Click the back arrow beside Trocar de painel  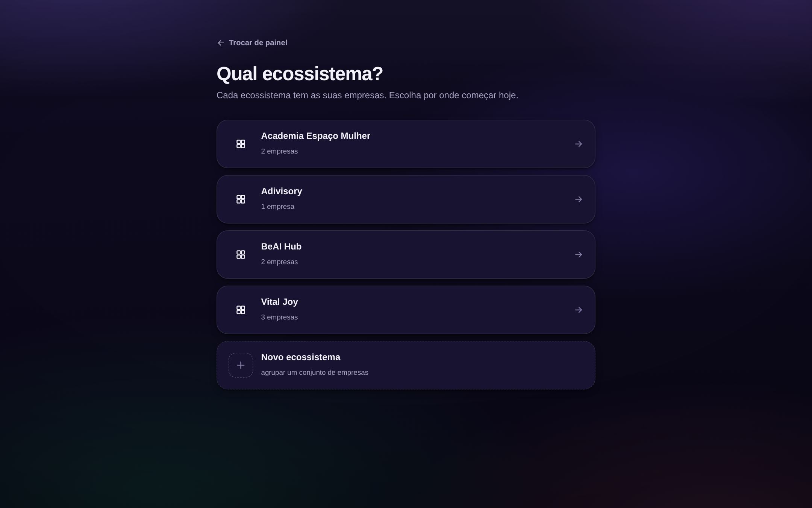click(221, 43)
